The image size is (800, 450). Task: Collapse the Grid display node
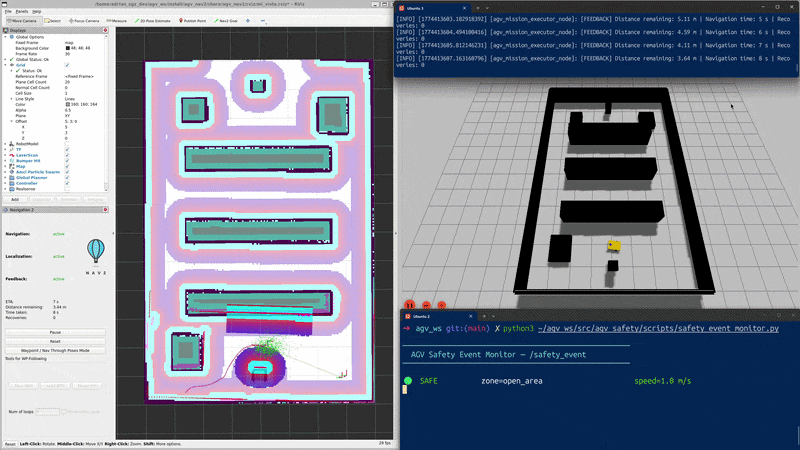click(x=6, y=65)
